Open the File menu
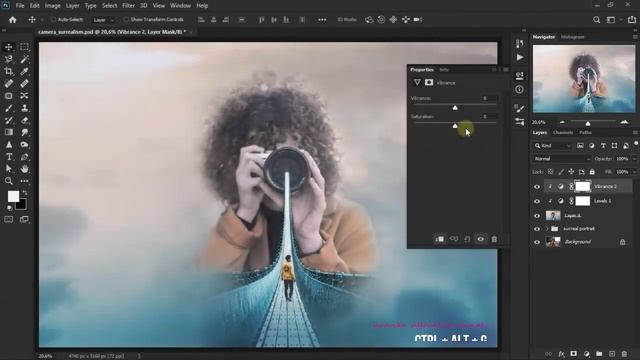 (x=20, y=6)
